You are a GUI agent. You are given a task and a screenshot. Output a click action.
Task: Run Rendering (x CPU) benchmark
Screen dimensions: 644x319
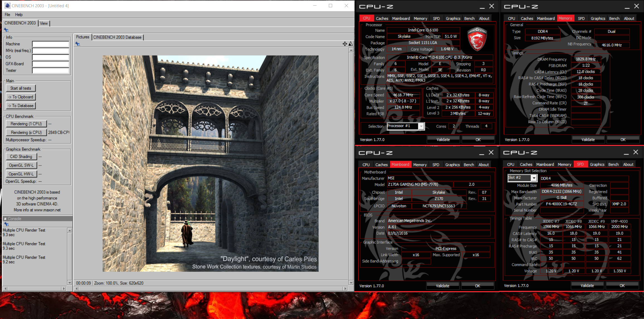(26, 132)
